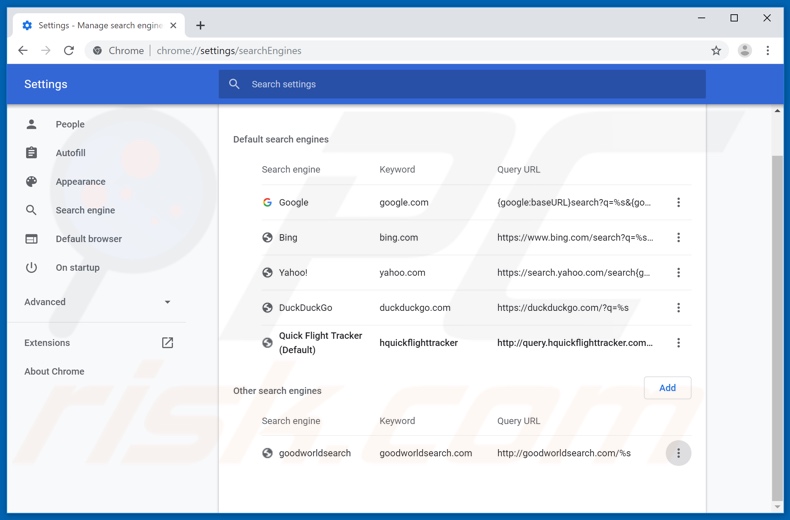
Task: Click the site info icon in address bar
Action: [x=98, y=50]
